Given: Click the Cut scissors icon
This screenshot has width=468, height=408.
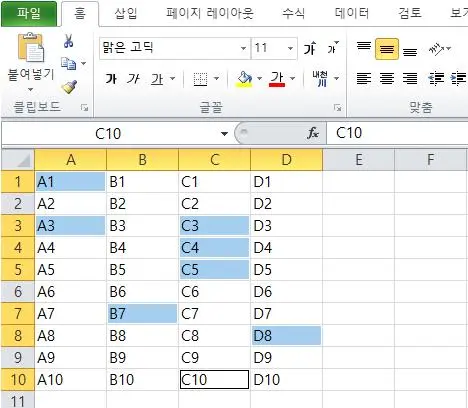Looking at the screenshot, I should point(68,41).
